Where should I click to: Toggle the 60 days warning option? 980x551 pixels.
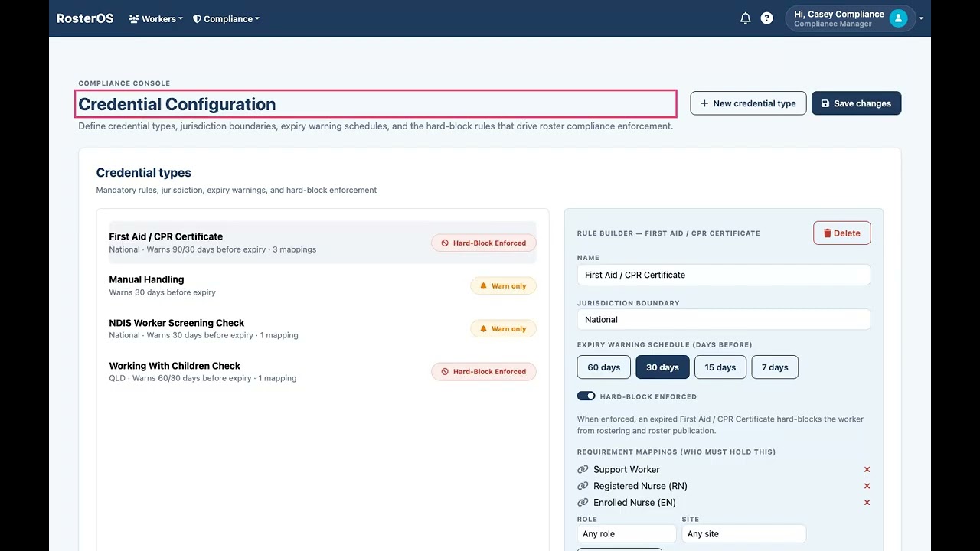pyautogui.click(x=604, y=367)
